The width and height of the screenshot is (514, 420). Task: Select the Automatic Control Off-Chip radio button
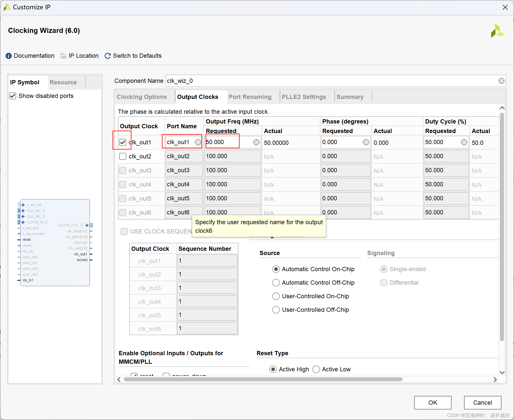pyautogui.click(x=276, y=283)
